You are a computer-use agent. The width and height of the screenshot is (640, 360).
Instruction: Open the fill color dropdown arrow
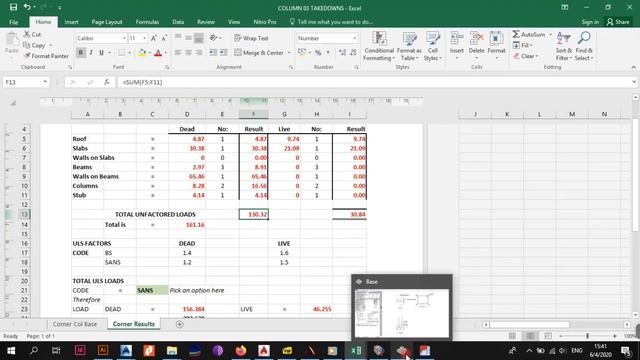pyautogui.click(x=149, y=53)
